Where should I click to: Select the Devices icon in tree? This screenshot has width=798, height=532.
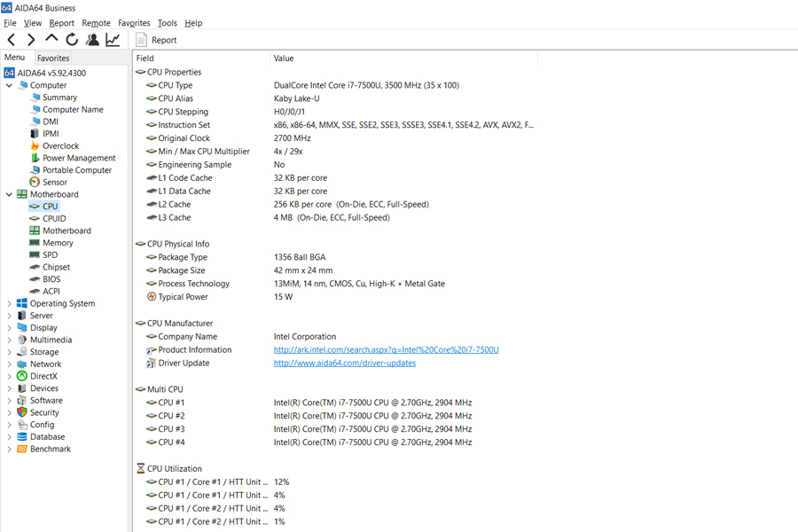coord(22,388)
